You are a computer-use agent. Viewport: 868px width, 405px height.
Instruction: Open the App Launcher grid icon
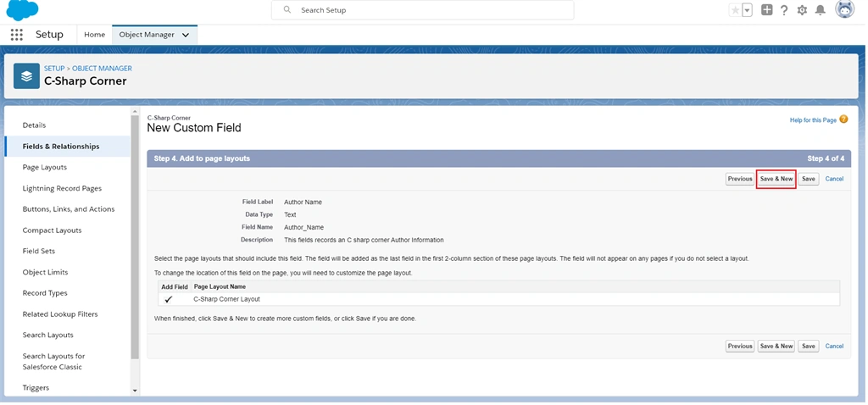(x=17, y=34)
